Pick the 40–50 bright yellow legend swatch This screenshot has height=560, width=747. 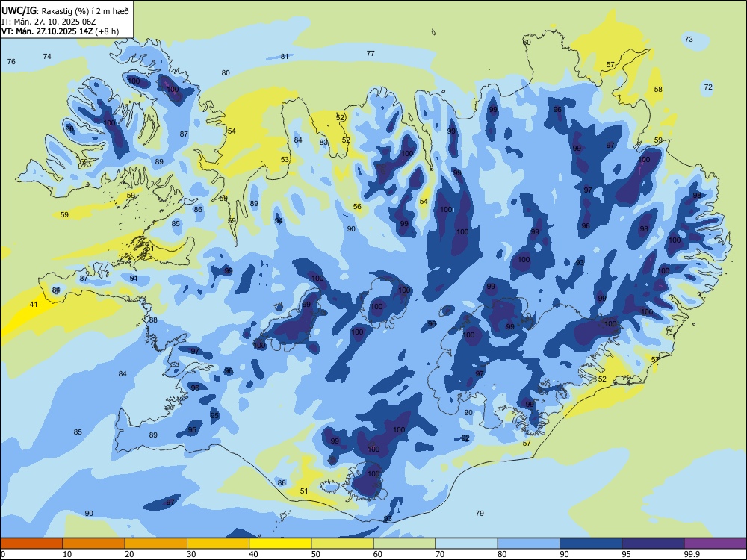tap(280, 544)
